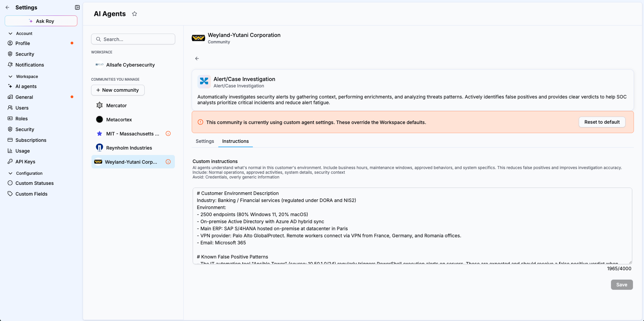This screenshot has height=321, width=644.
Task: Open the Usage menu item
Action: [x=23, y=151]
